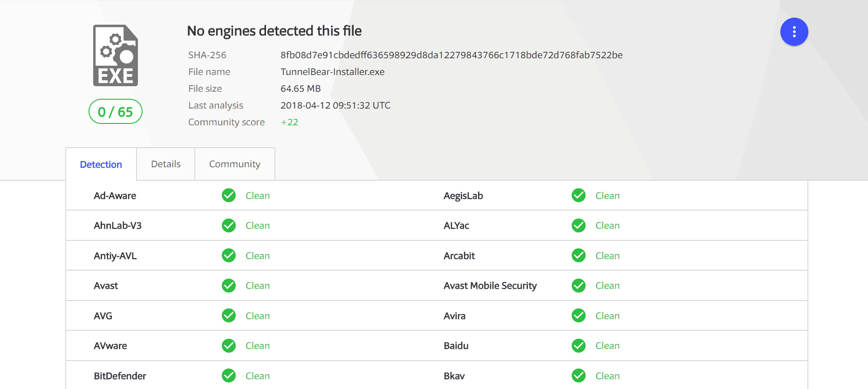Open the three-dot more options button
The width and height of the screenshot is (868, 389).
794,32
